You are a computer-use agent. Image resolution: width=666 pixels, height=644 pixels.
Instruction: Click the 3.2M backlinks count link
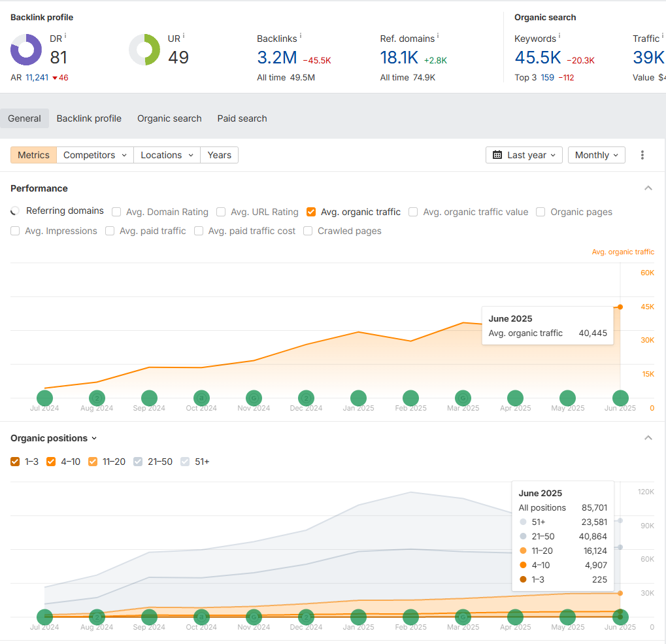pos(277,58)
